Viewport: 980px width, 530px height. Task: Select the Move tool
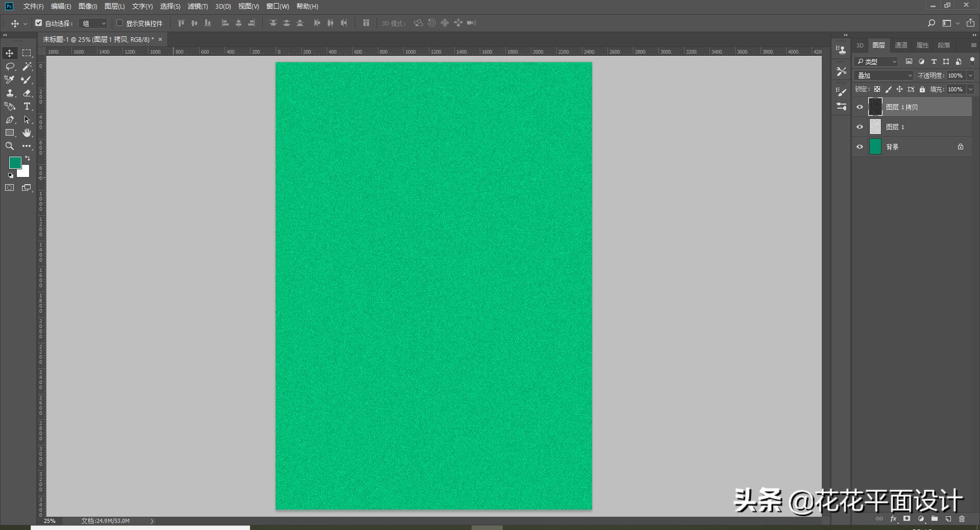(9, 53)
